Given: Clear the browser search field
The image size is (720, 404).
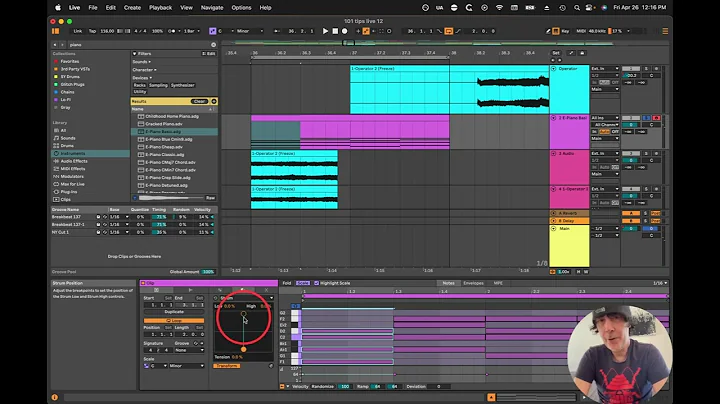Looking at the screenshot, I should pyautogui.click(x=214, y=45).
